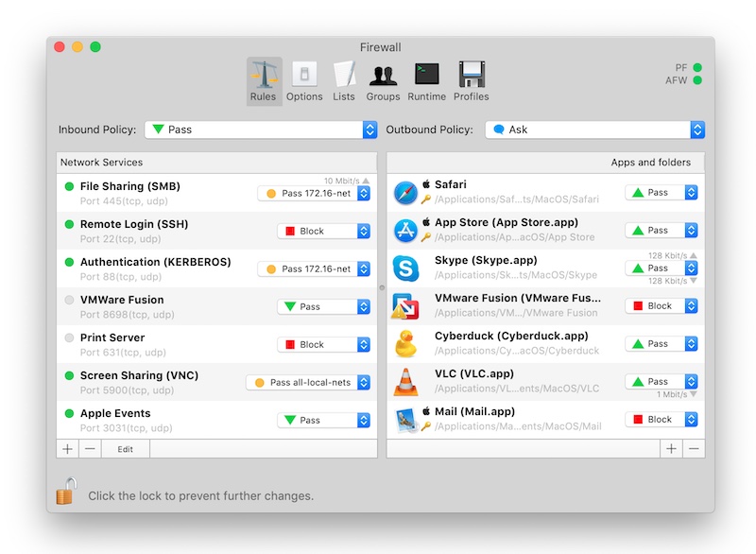Click the Mail stamp app icon
Image resolution: width=756 pixels, height=554 pixels.
click(405, 420)
